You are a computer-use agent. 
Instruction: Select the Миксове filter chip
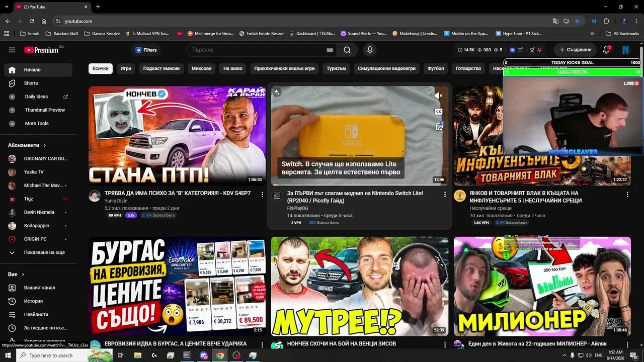201,68
